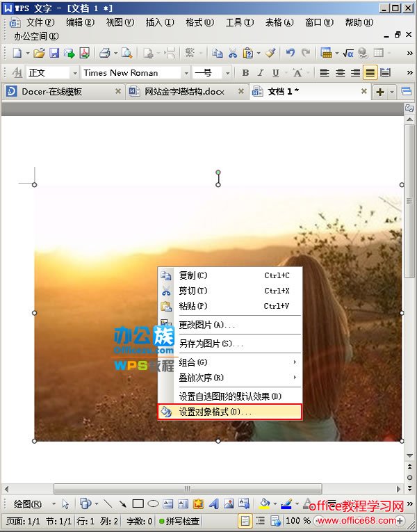
Task: Choose 设置对象格式(O)... from the context menu
Action: pyautogui.click(x=230, y=412)
